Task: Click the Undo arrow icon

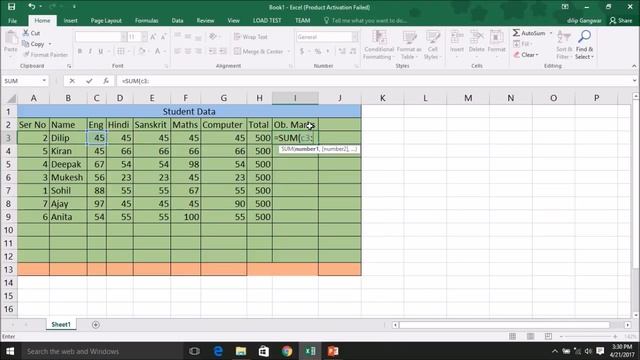Action: coord(31,7)
